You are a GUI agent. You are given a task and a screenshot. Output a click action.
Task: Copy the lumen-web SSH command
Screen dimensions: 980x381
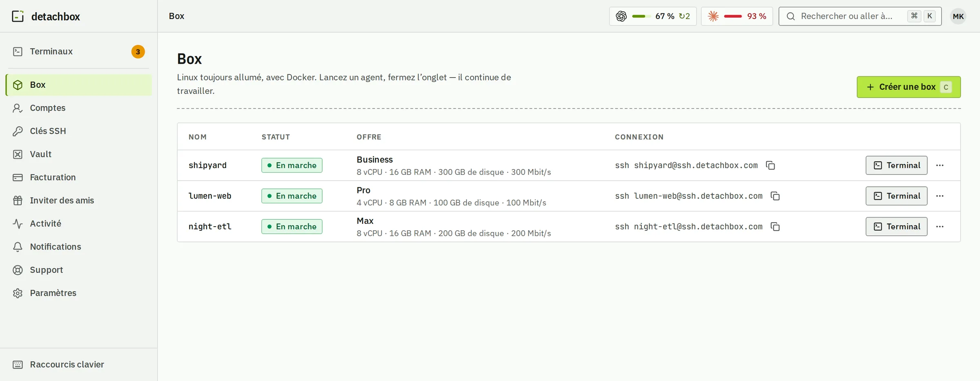pyautogui.click(x=775, y=196)
